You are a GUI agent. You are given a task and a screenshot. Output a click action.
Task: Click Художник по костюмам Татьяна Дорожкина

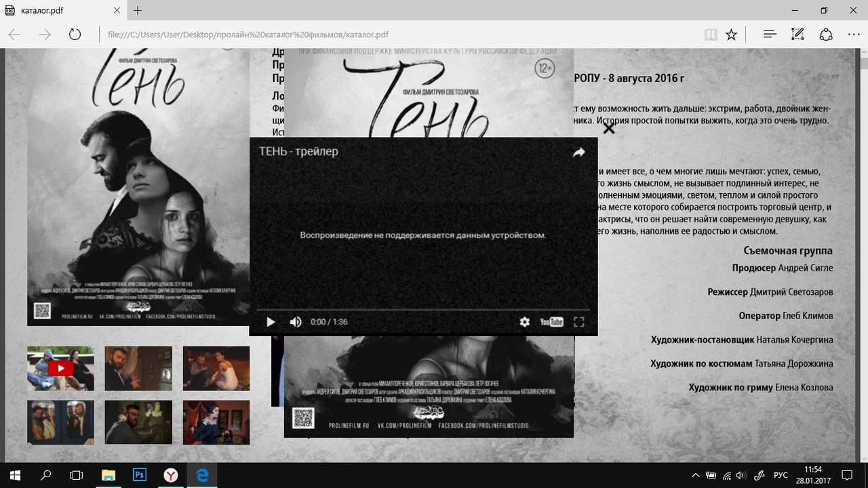742,363
